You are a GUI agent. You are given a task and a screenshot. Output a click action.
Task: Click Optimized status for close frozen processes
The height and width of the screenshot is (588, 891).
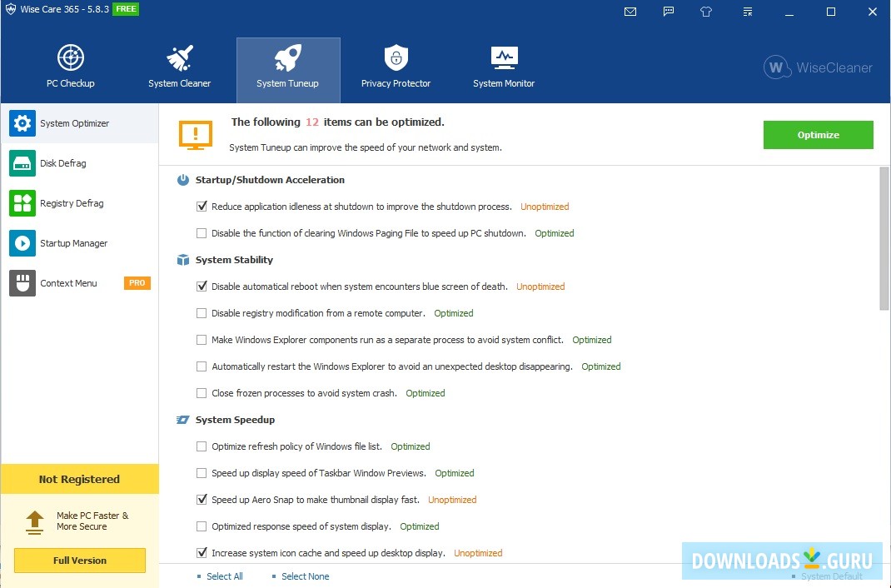point(425,393)
